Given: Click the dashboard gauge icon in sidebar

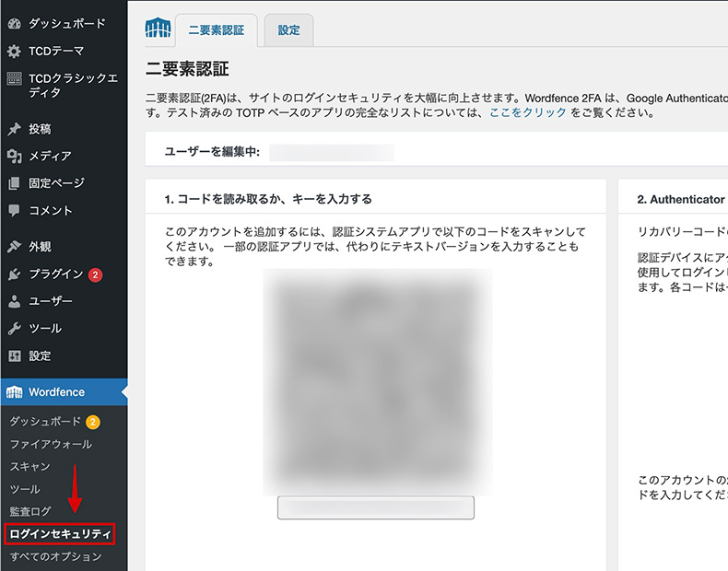Looking at the screenshot, I should pos(15,24).
